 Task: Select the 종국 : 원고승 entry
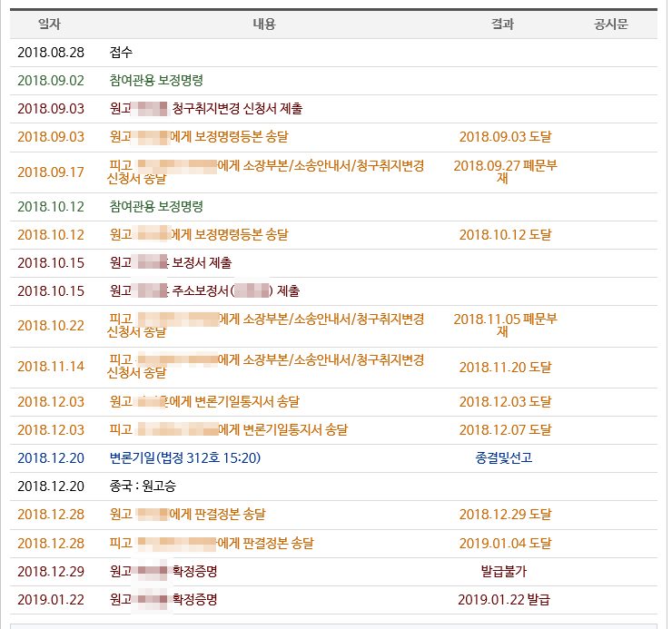coord(143,486)
